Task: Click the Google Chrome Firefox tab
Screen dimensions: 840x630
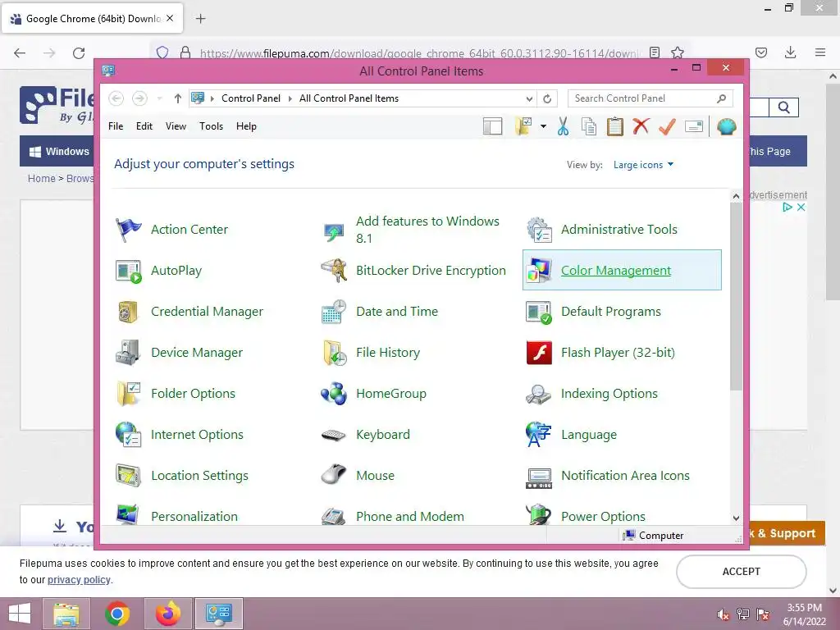Action: 92,19
